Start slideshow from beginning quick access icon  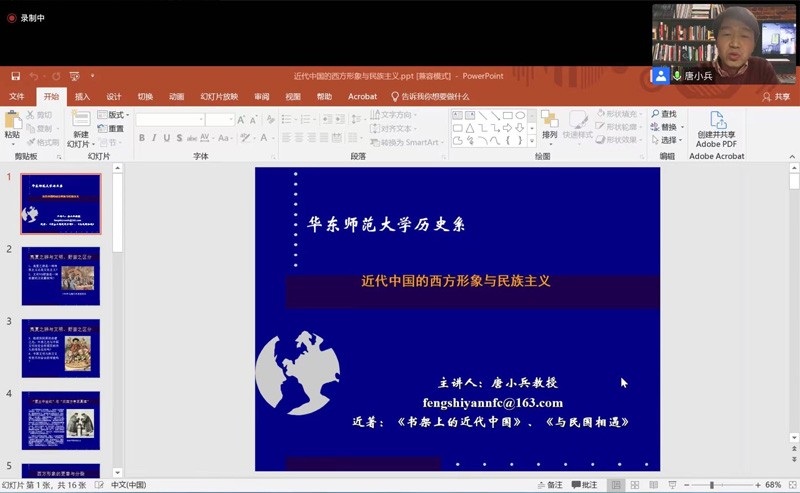[x=74, y=76]
